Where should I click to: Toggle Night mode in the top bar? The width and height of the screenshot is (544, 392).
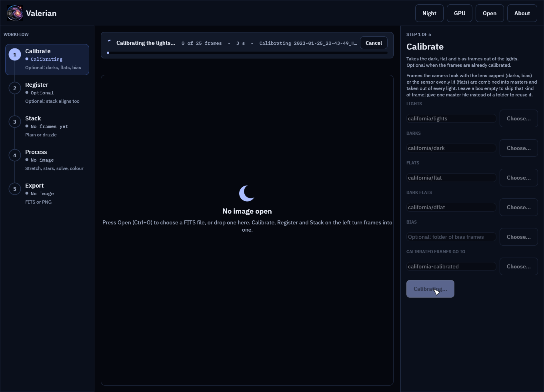tap(429, 13)
